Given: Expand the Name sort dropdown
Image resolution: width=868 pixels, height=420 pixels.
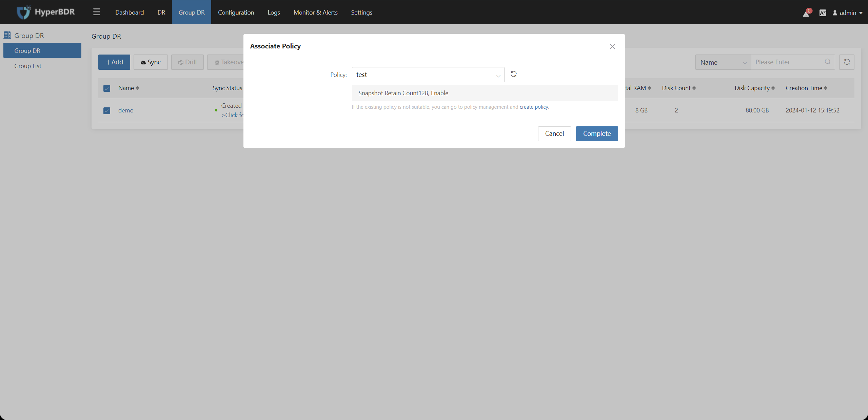Looking at the screenshot, I should 723,62.
